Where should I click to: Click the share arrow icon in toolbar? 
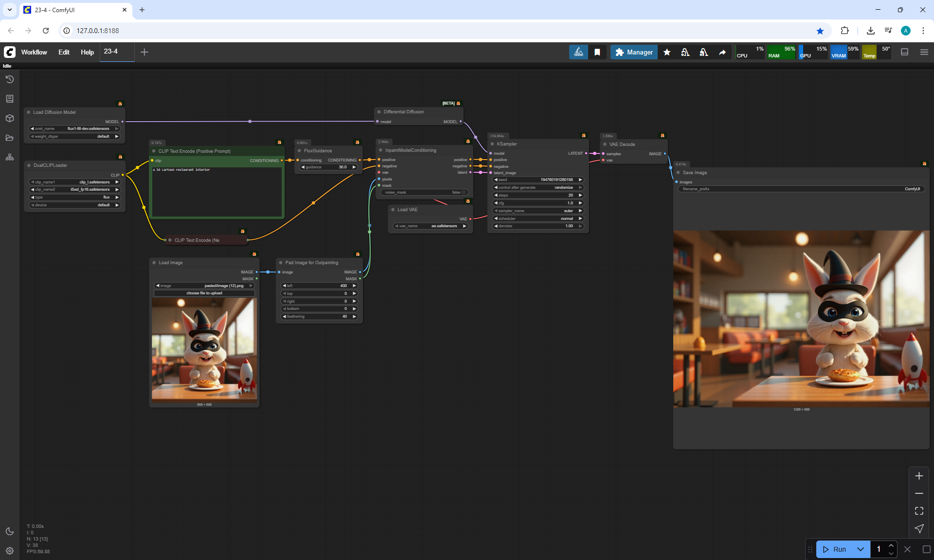coord(722,52)
